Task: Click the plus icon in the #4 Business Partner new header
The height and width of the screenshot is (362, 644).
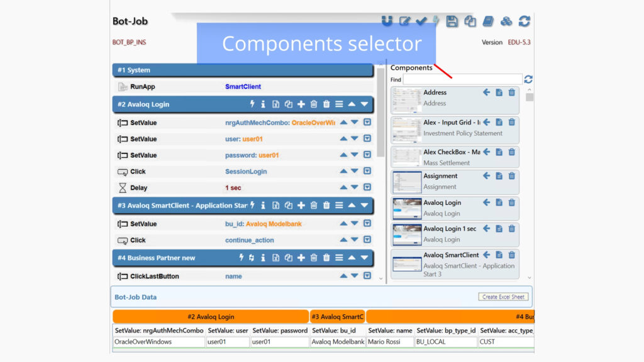Action: click(301, 258)
